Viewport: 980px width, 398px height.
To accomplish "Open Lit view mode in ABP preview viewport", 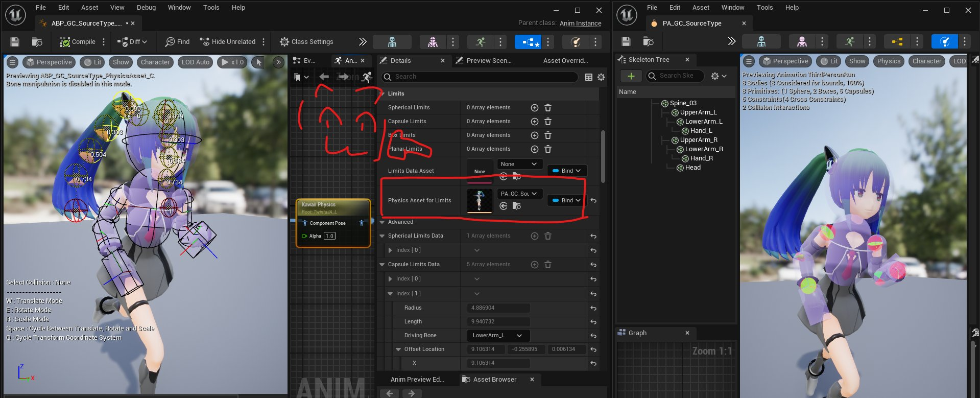I will (x=92, y=62).
